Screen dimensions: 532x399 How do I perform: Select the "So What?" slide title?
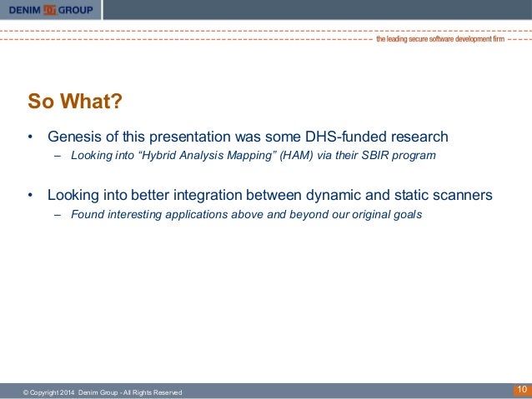(x=75, y=101)
